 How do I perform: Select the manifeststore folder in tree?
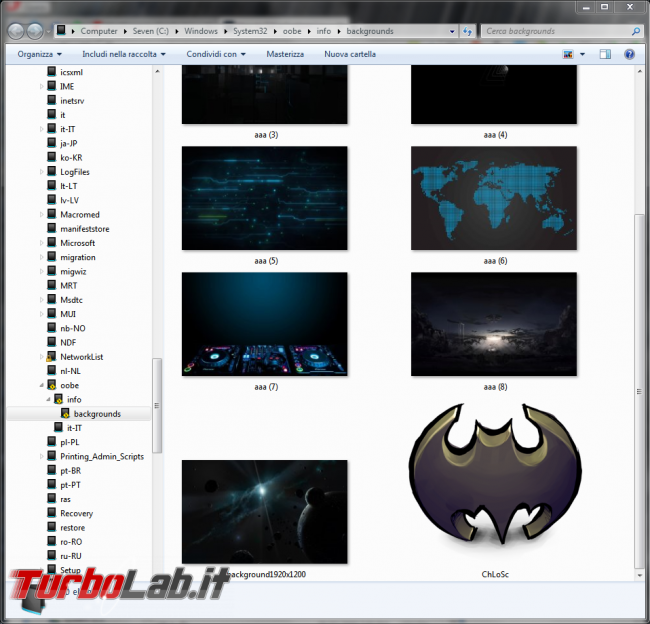[x=85, y=228]
